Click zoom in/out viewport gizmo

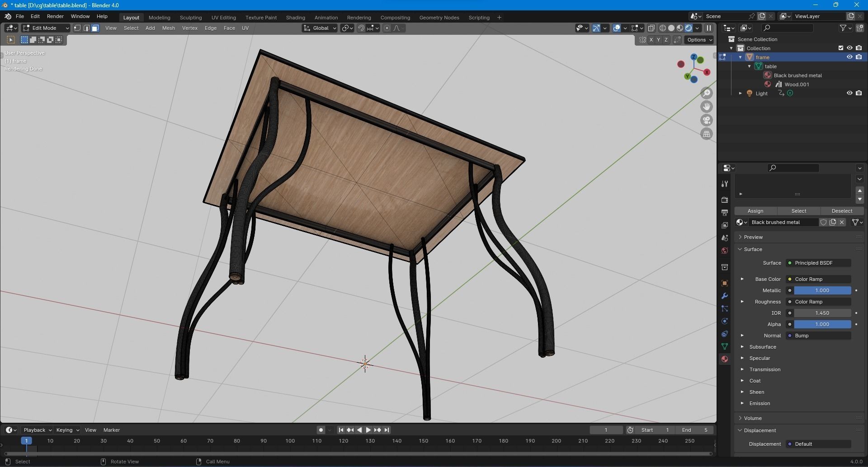[x=707, y=93]
